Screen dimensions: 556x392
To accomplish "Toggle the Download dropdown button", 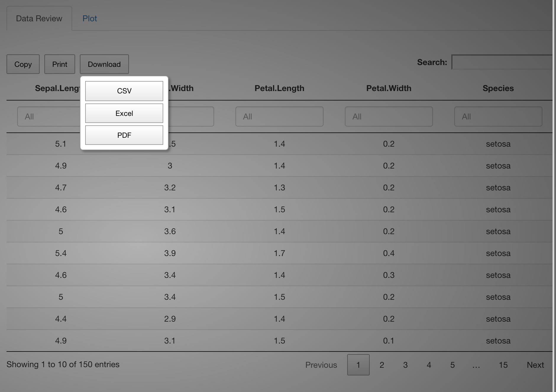I will coord(104,64).
